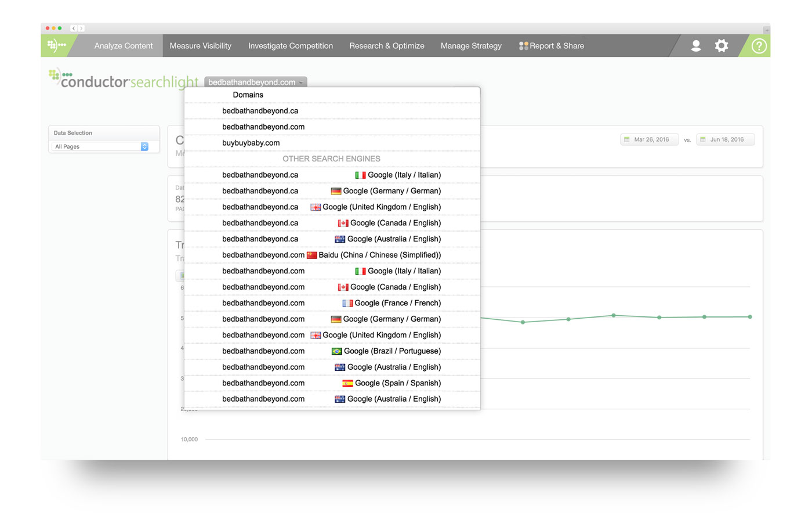This screenshot has height=530, width=812.
Task: Click the browser forward arrow
Action: pos(81,28)
